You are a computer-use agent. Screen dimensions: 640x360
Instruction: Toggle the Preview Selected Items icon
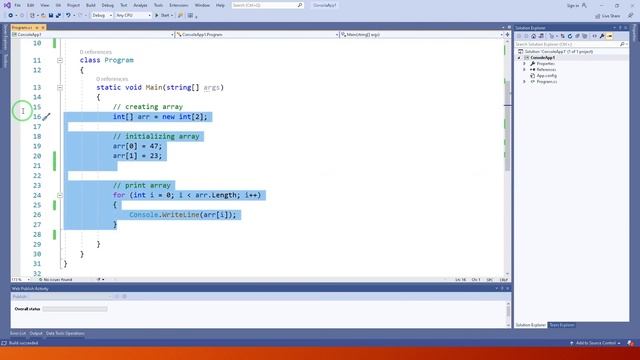(609, 36)
